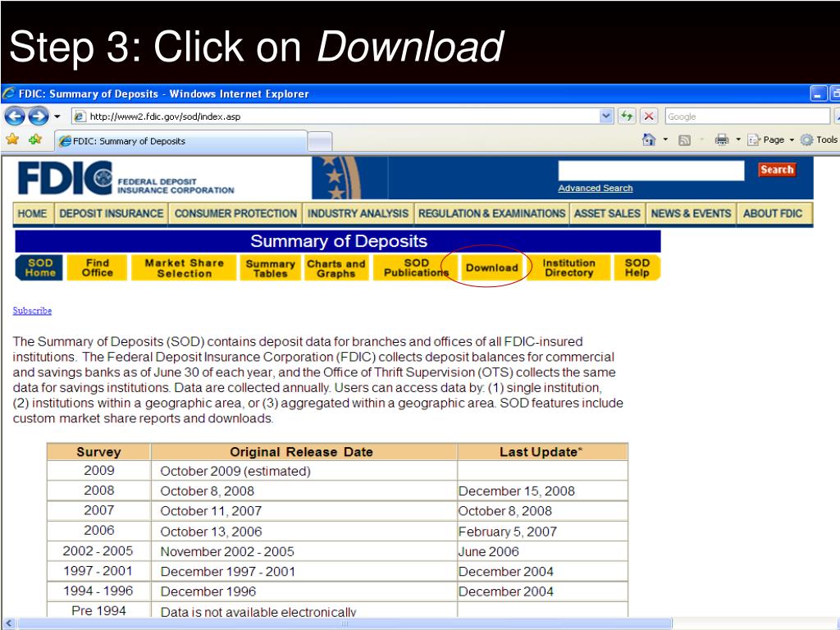
Task: Expand the address bar history dropdown
Action: (x=606, y=116)
